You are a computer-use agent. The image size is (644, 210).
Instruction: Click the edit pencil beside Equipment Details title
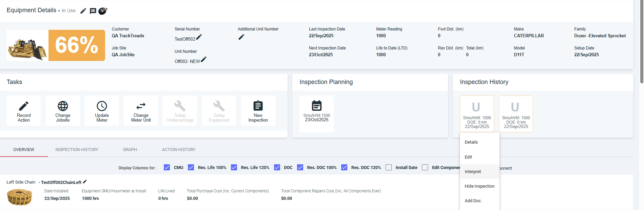pos(83,11)
